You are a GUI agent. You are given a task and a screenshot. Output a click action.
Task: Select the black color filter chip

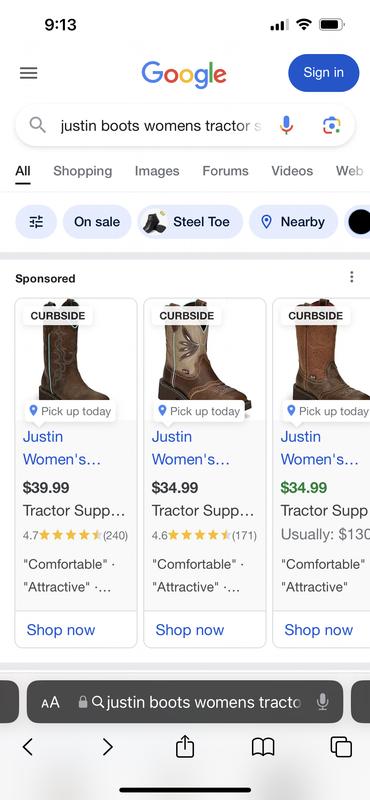click(359, 222)
